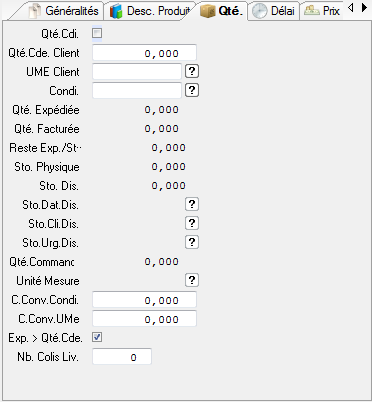Click the question mark beside Sto.Urg.Dis.
Image resolution: width=372 pixels, height=402 pixels.
click(x=192, y=242)
